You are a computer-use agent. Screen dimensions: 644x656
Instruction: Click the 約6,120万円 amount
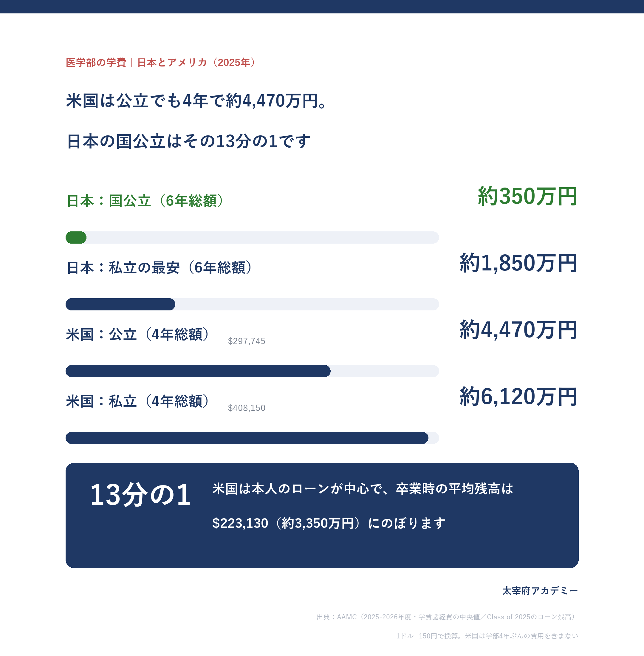518,397
